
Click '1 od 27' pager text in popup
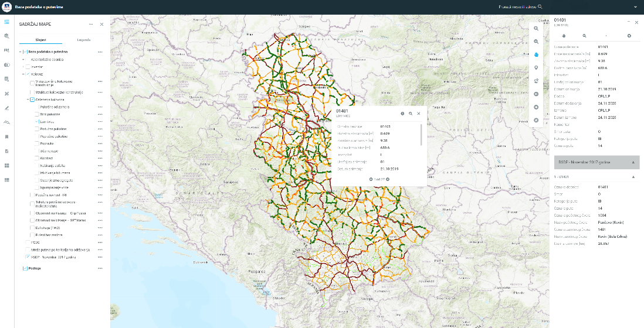(x=379, y=179)
